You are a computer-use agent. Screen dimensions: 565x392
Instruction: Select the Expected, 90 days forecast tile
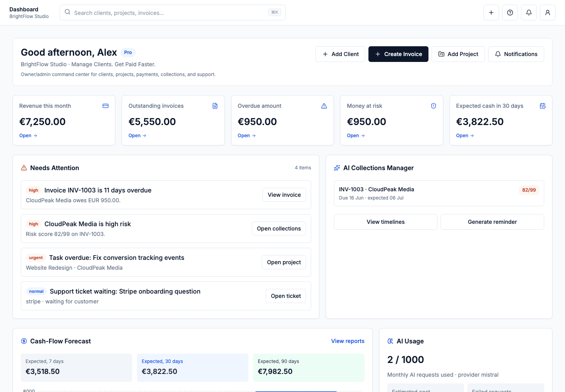coord(309,368)
